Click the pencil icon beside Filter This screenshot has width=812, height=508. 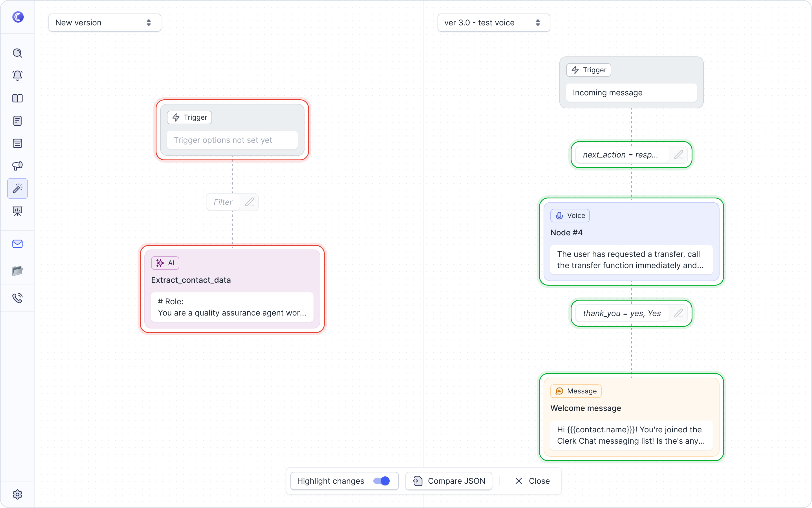tap(249, 202)
